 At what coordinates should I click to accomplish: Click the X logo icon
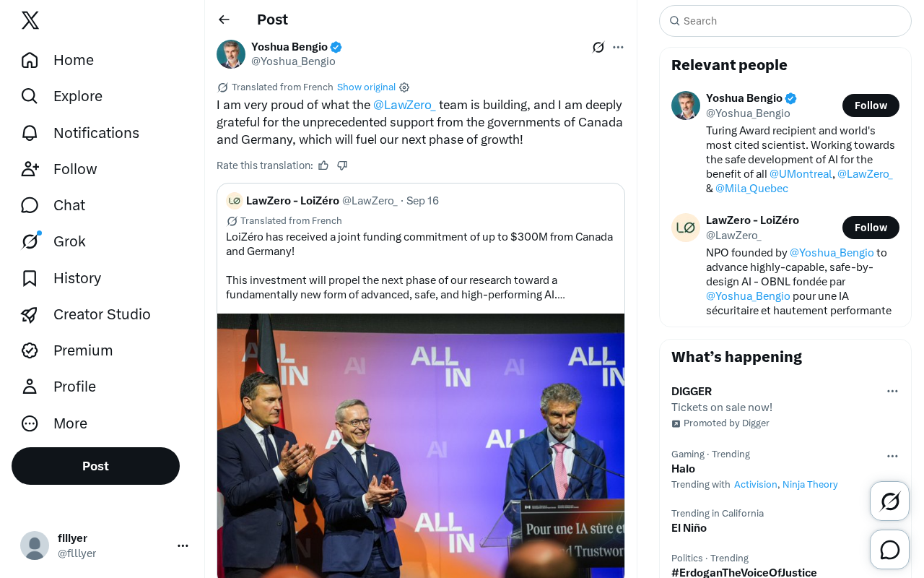pos(30,20)
